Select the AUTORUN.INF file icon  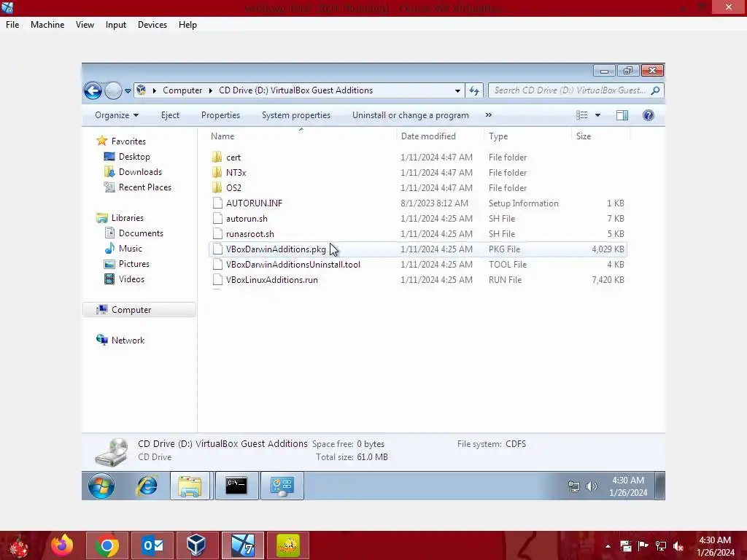217,203
